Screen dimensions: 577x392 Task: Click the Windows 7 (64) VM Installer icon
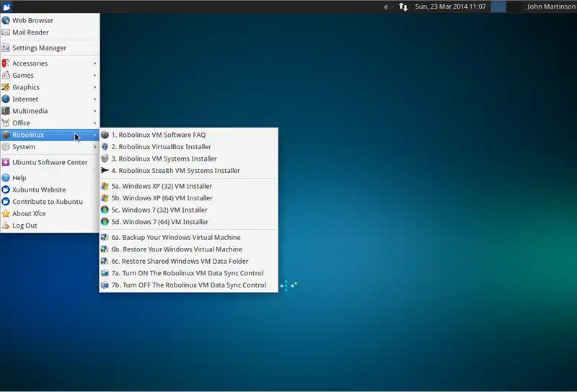coord(105,222)
